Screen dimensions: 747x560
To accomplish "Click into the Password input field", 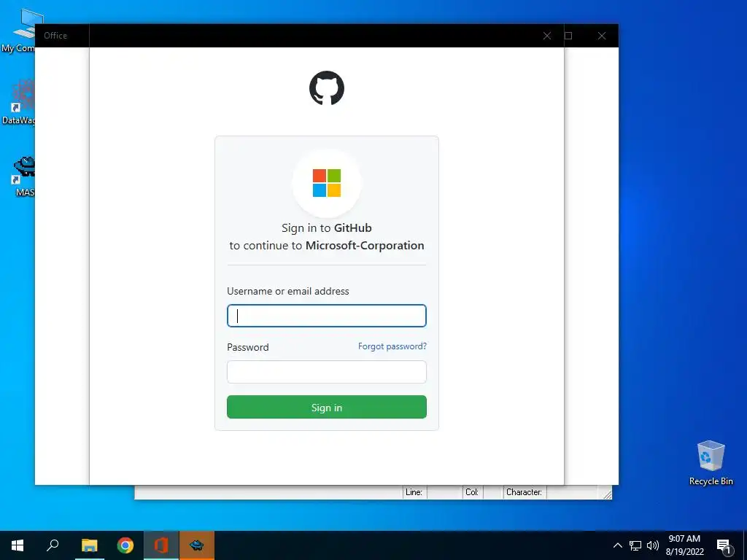I will [x=326, y=372].
